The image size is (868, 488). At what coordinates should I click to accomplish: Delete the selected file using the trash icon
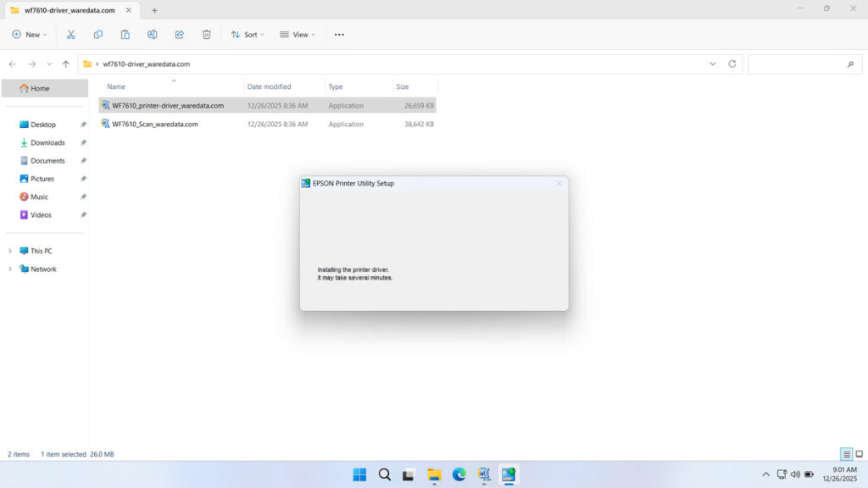click(206, 35)
